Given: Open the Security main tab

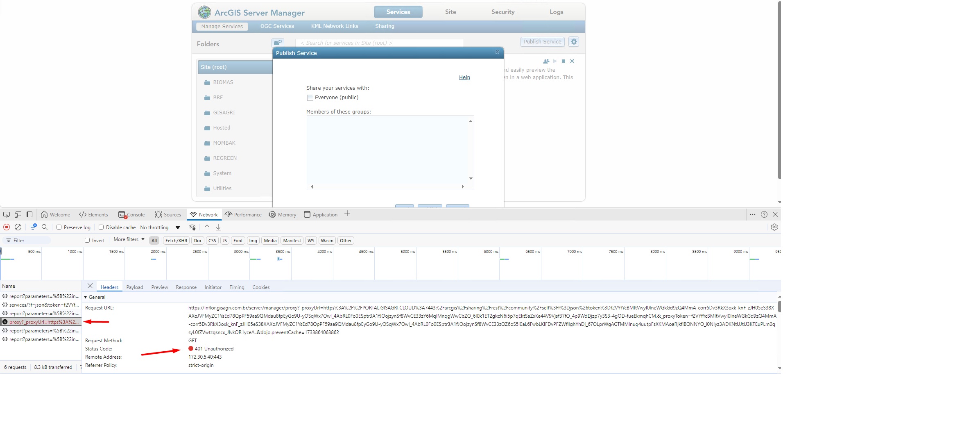Looking at the screenshot, I should tap(503, 12).
